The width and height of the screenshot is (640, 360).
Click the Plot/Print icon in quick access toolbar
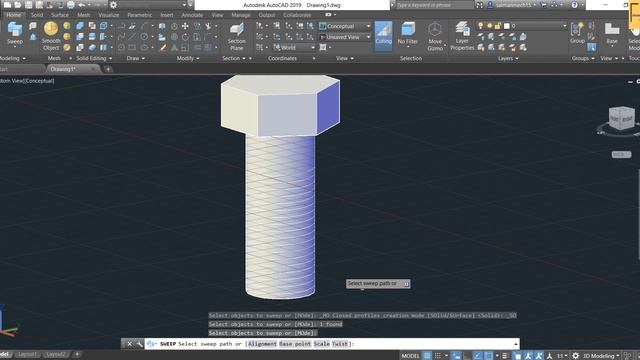click(x=71, y=5)
